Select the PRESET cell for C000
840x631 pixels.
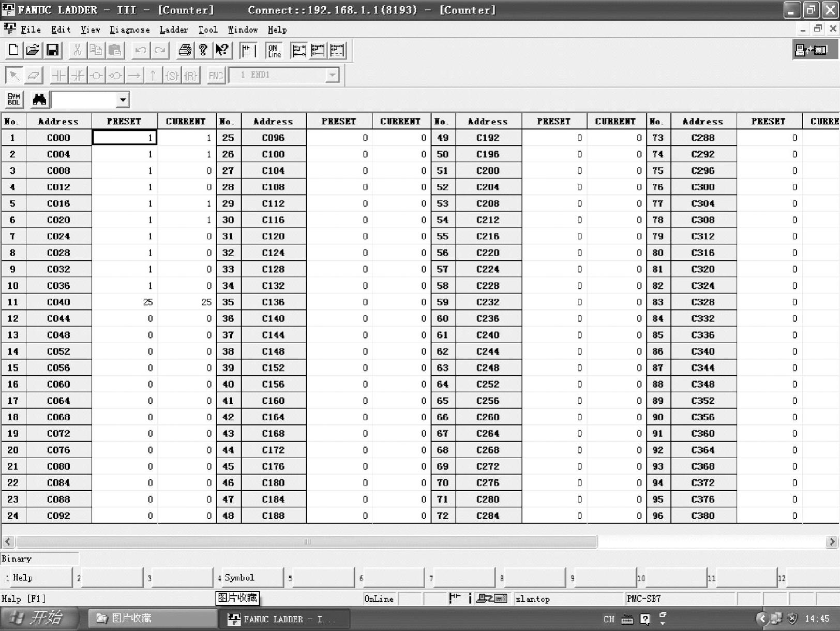[125, 138]
